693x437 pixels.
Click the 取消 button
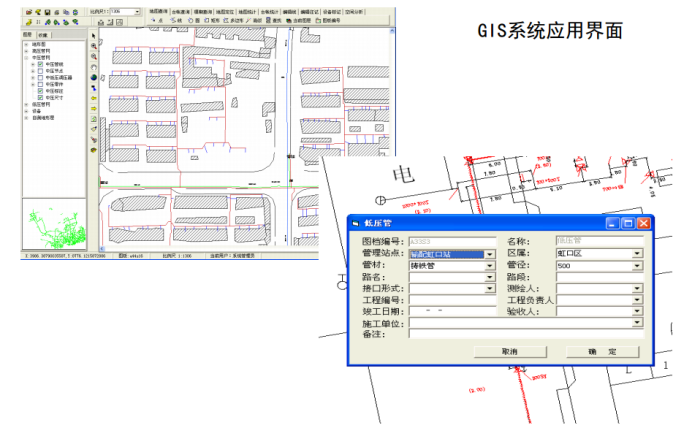[x=509, y=352]
